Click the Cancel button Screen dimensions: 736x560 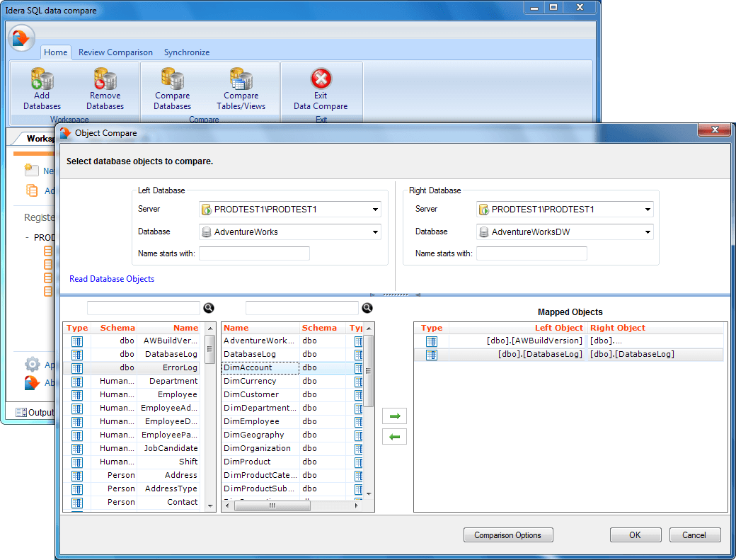[x=694, y=535]
